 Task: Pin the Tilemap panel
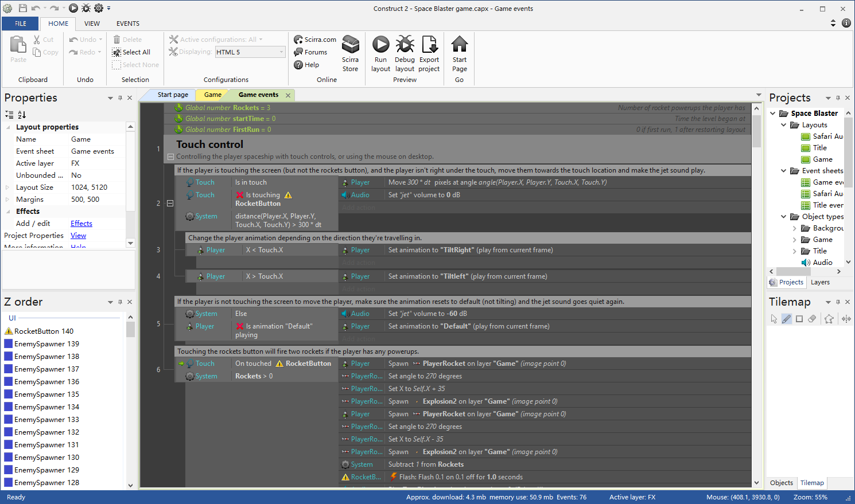[x=838, y=302]
